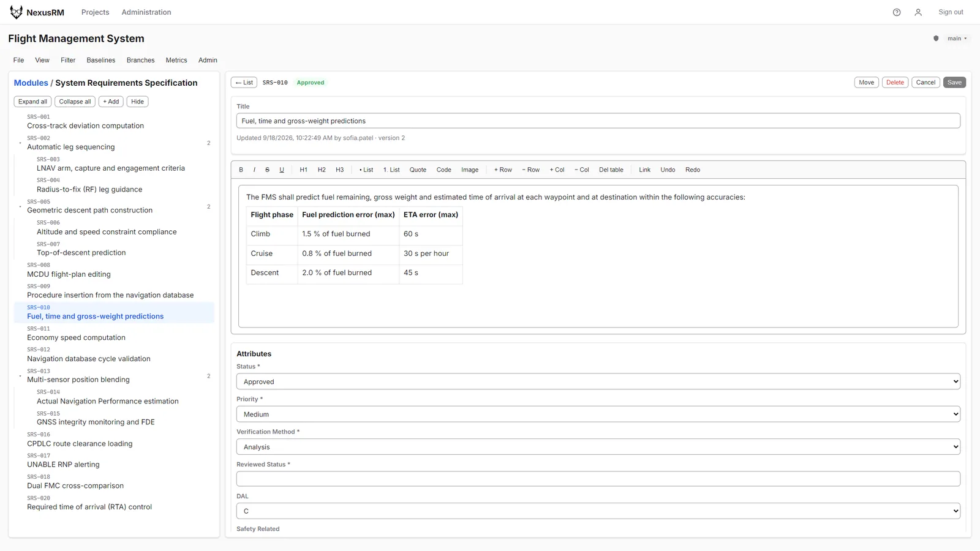This screenshot has height=551, width=980.
Task: Open the Filter menu
Action: (68, 60)
